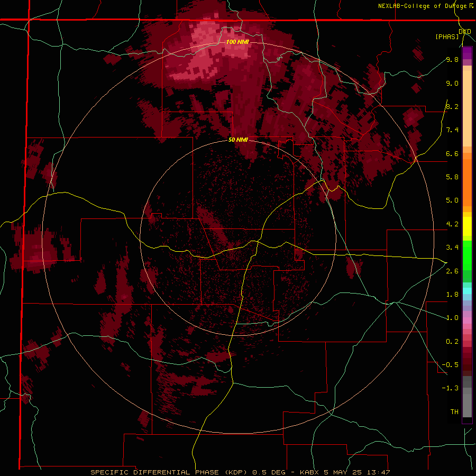This screenshot has width=476, height=476.
Task: Pick the bright green band of color scale
Action: tap(467, 255)
